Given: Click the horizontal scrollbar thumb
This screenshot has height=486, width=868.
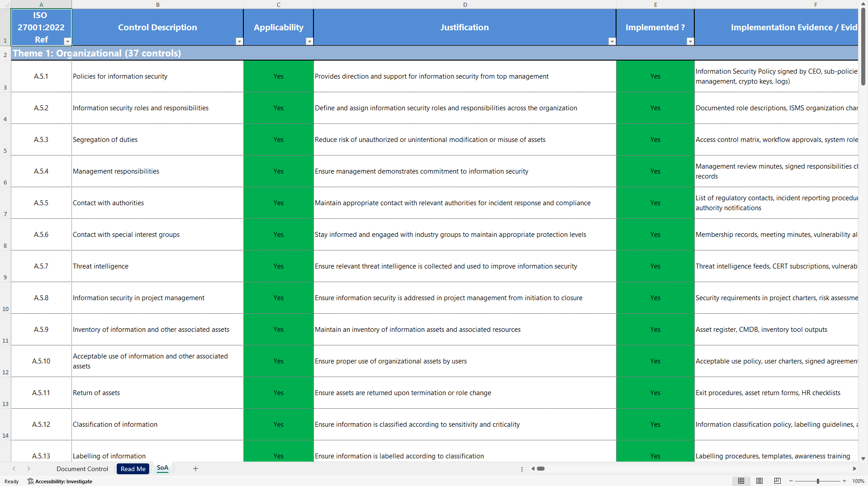Looking at the screenshot, I should [x=541, y=469].
